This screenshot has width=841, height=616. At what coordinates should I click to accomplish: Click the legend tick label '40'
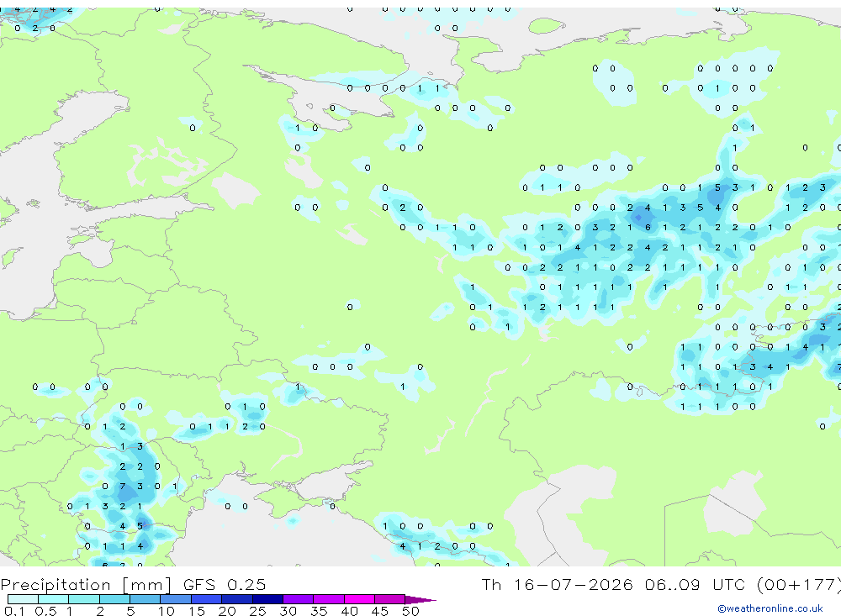(x=350, y=611)
